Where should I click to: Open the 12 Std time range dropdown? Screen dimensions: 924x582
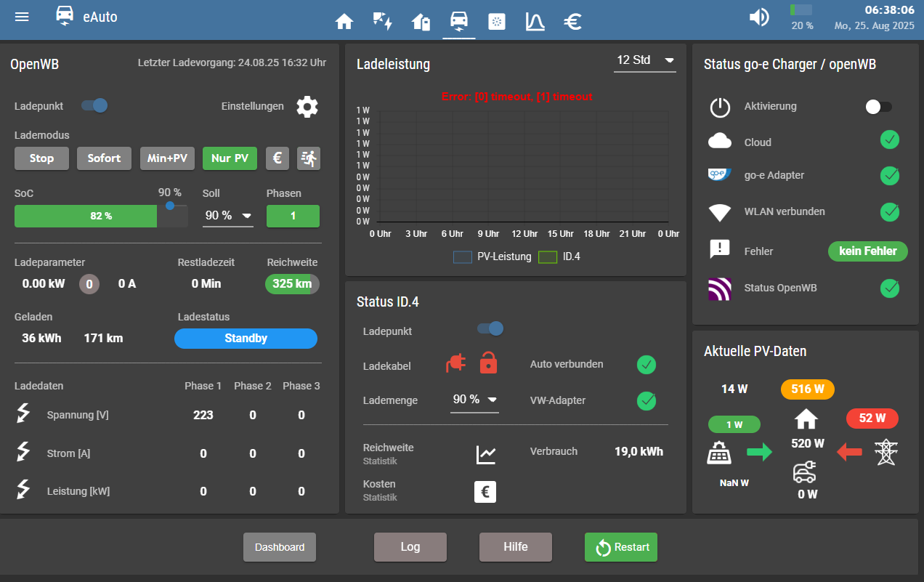click(x=644, y=60)
